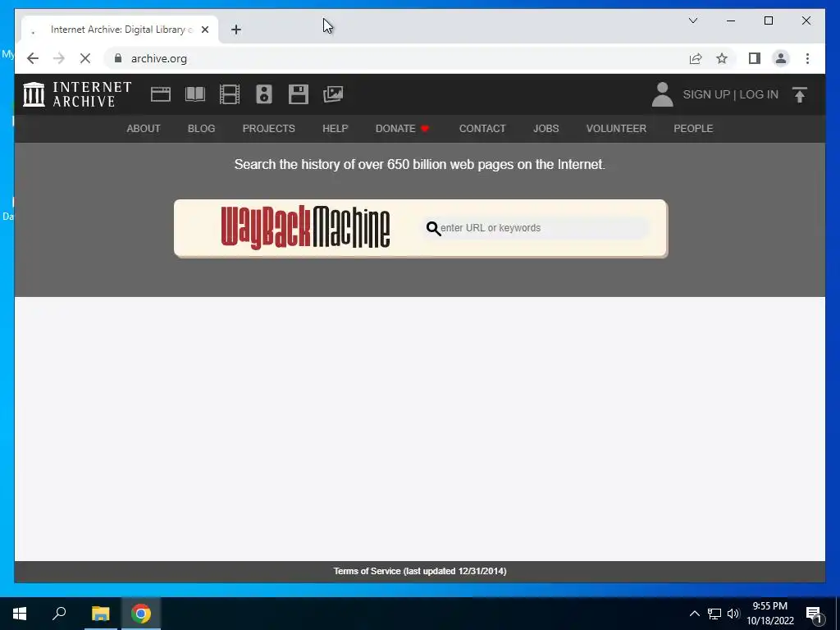Open Windows taskbar search
Image resolution: width=840 pixels, height=630 pixels.
[x=59, y=614]
